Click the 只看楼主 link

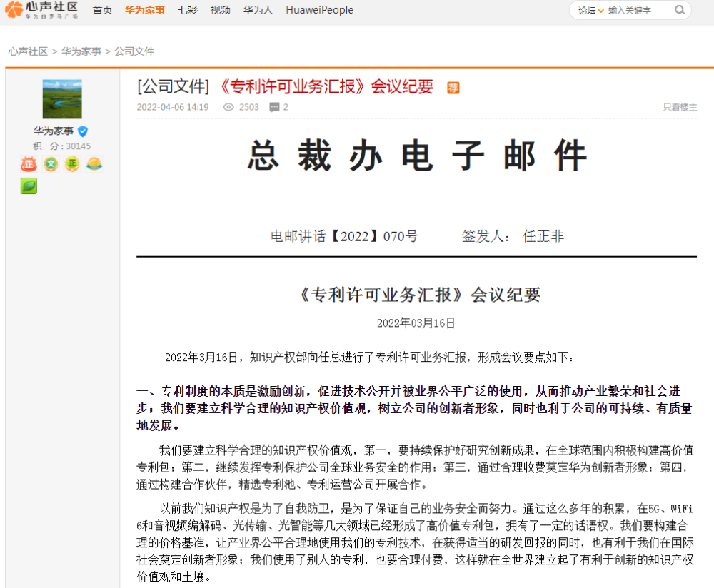pyautogui.click(x=680, y=108)
